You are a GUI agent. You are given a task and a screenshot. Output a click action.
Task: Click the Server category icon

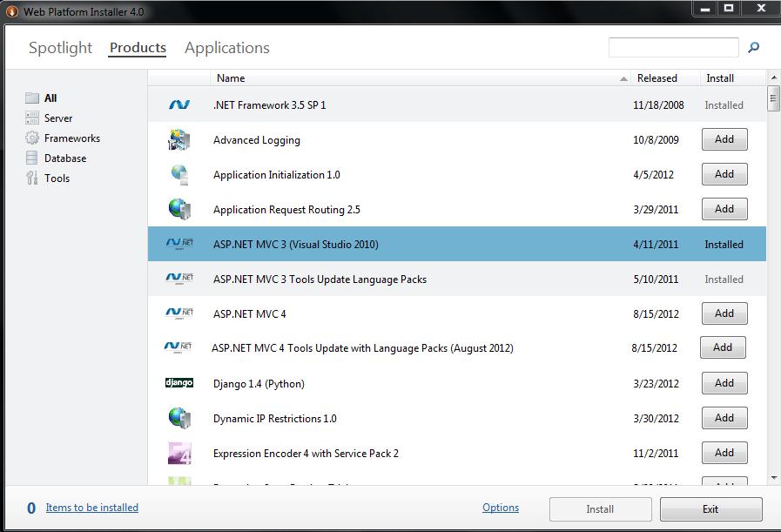[32, 118]
